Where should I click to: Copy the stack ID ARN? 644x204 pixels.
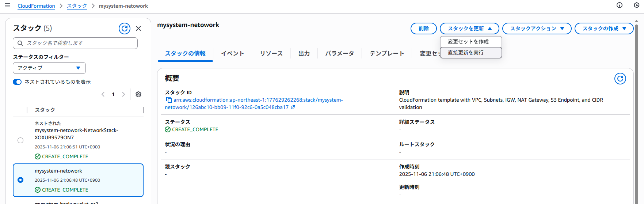point(169,100)
